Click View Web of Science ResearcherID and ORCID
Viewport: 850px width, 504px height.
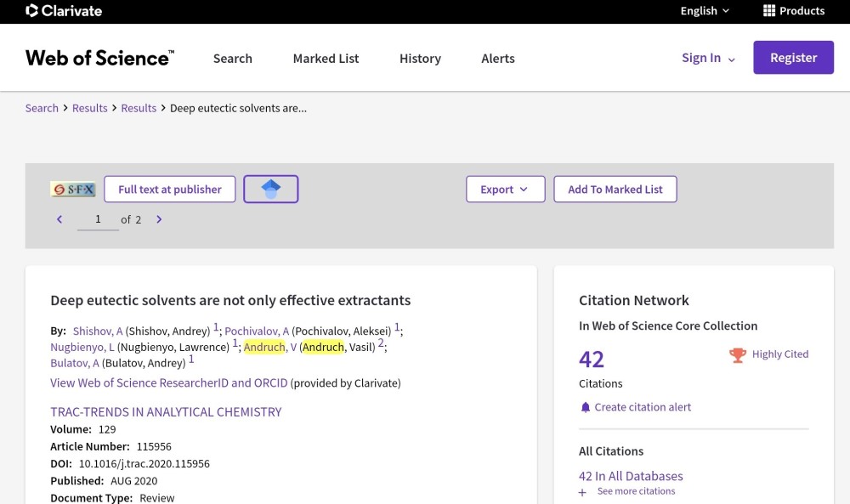[169, 383]
